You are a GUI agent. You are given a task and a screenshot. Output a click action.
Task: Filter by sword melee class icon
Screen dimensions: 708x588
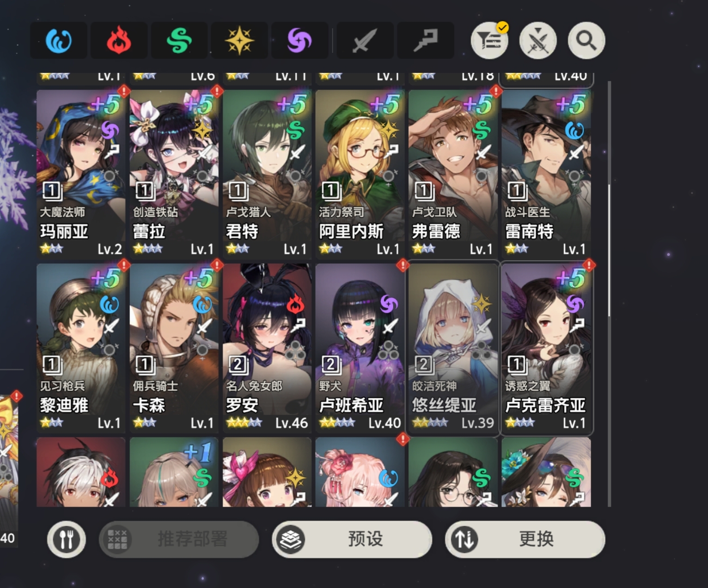pos(365,41)
